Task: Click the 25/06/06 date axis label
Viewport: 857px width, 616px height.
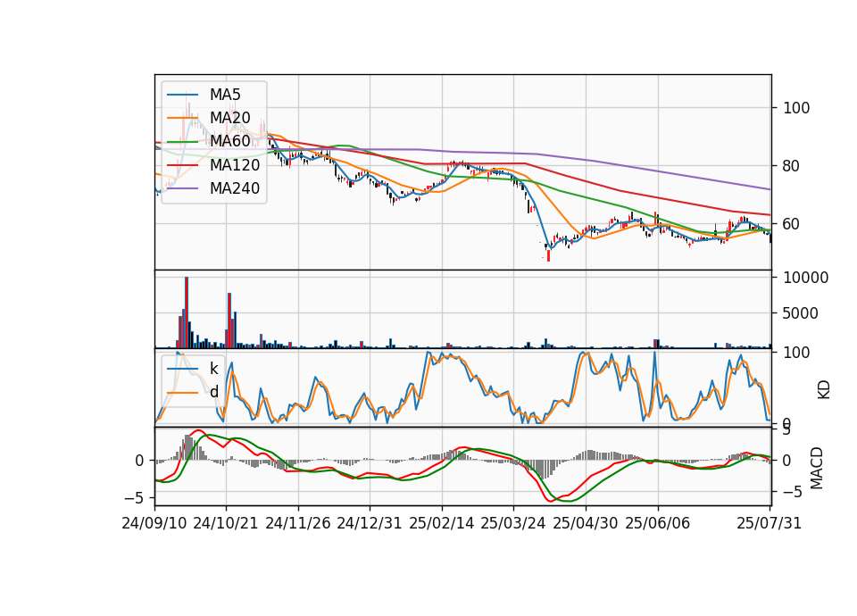Action: [658, 523]
